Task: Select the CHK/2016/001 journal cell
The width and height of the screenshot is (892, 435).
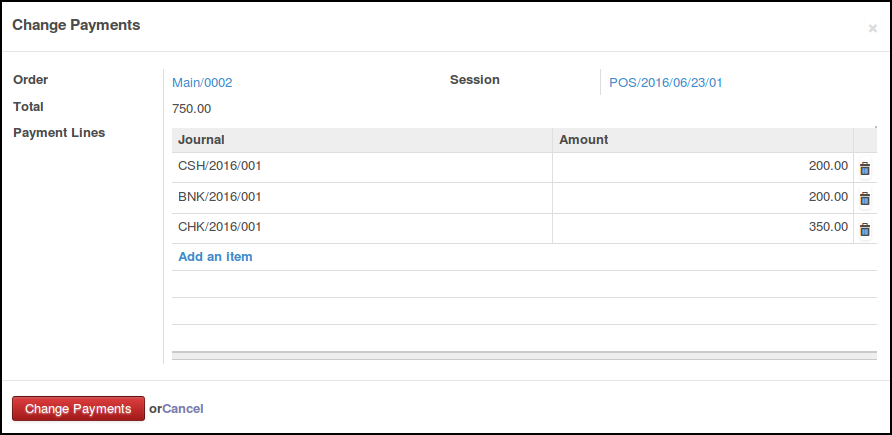Action: [x=362, y=228]
